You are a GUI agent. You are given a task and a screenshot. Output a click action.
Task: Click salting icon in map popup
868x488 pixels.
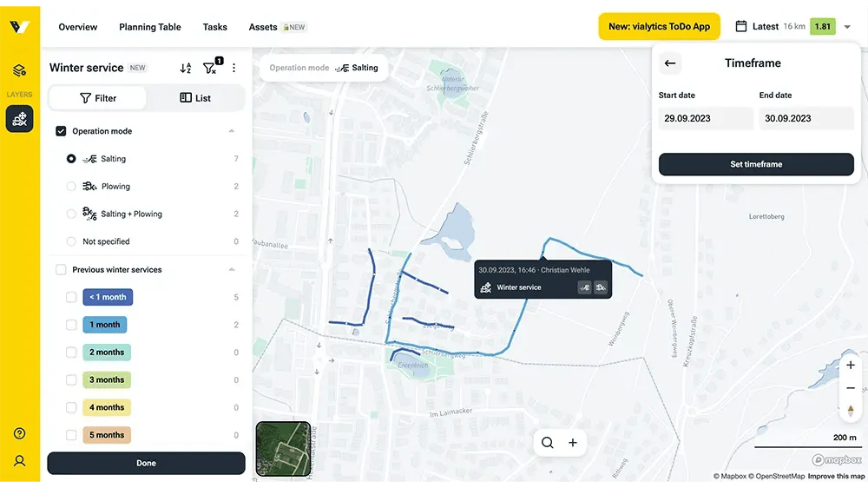click(x=584, y=287)
